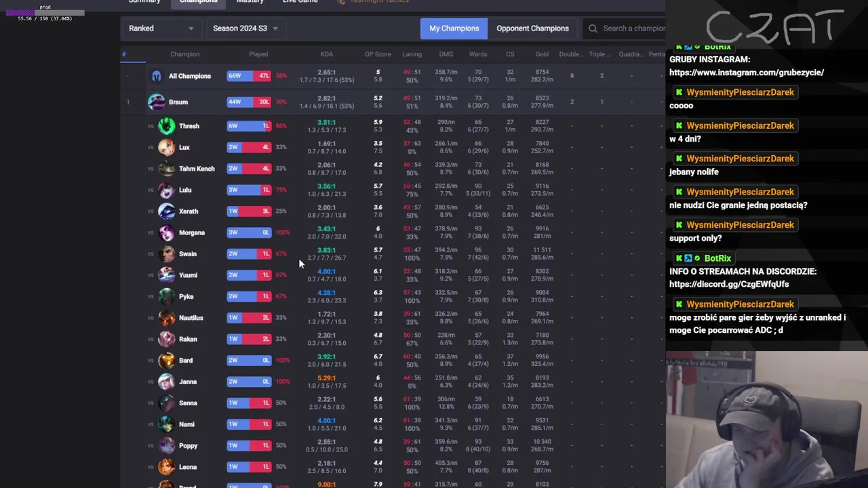Click the Senna portrait icon

click(166, 403)
